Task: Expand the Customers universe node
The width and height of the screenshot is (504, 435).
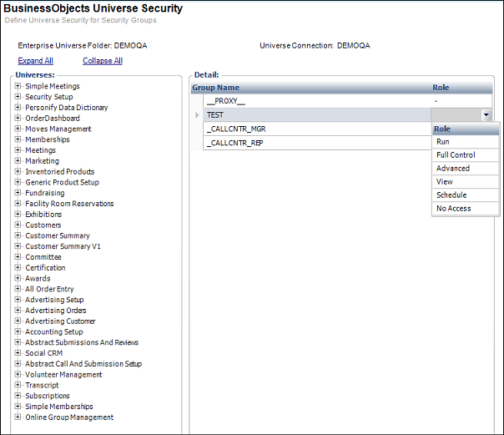Action: coord(18,225)
